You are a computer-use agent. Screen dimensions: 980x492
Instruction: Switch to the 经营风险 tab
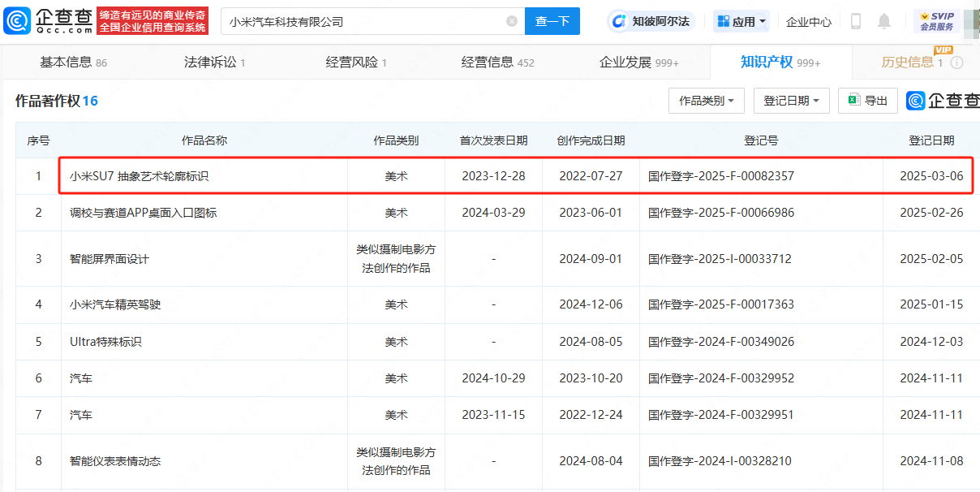(x=356, y=63)
